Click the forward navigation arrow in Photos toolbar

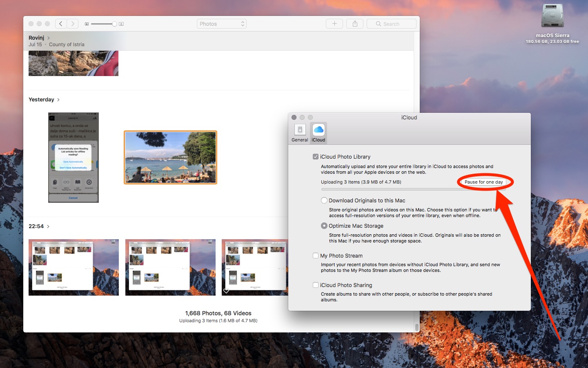tap(73, 24)
